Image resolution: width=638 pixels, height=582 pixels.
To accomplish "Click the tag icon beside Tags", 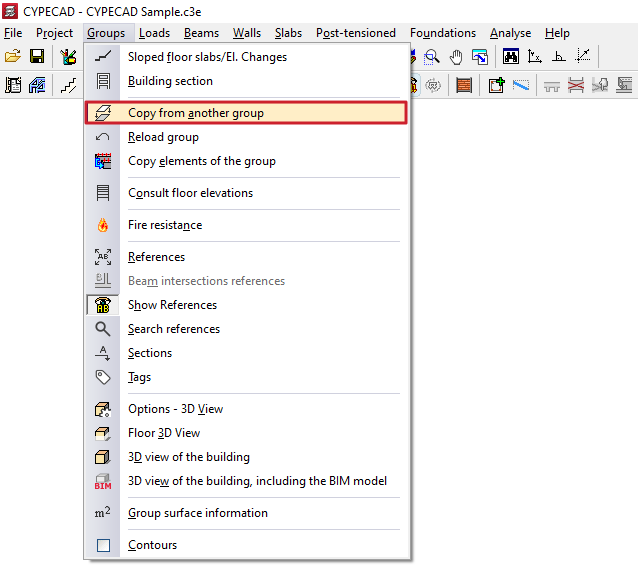I will 103,377.
